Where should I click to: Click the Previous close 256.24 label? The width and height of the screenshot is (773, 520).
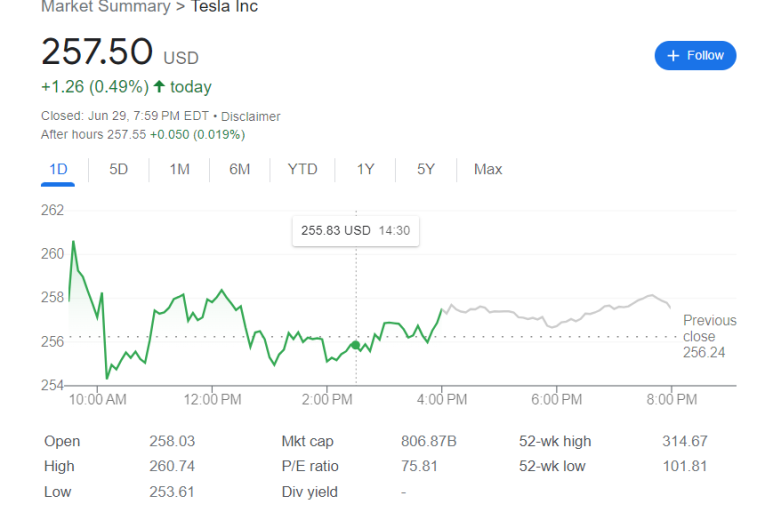coord(709,336)
